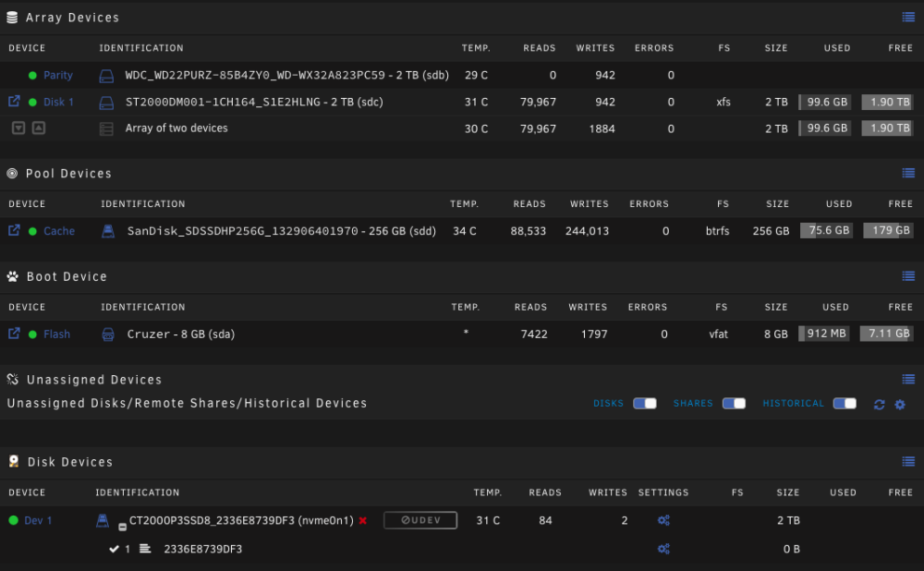Click the Flash green status indicator

(x=32, y=334)
